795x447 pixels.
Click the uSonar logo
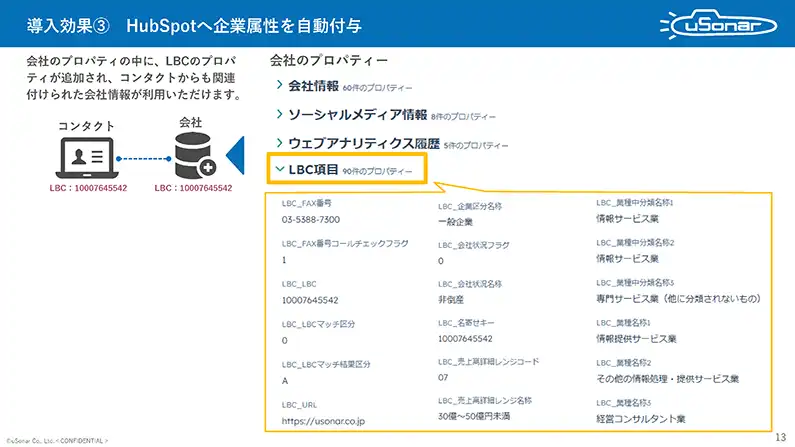point(718,24)
